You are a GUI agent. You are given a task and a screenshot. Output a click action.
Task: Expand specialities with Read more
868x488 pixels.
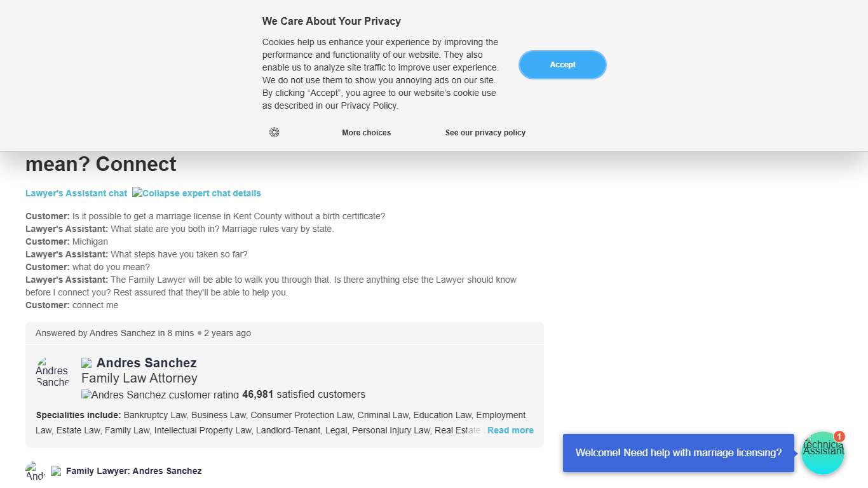(510, 430)
